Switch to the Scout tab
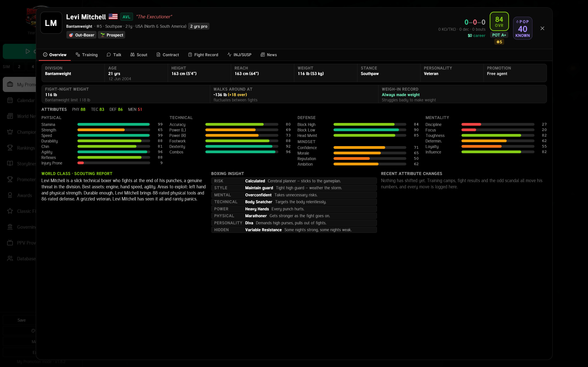This screenshot has width=588, height=367. click(x=139, y=55)
